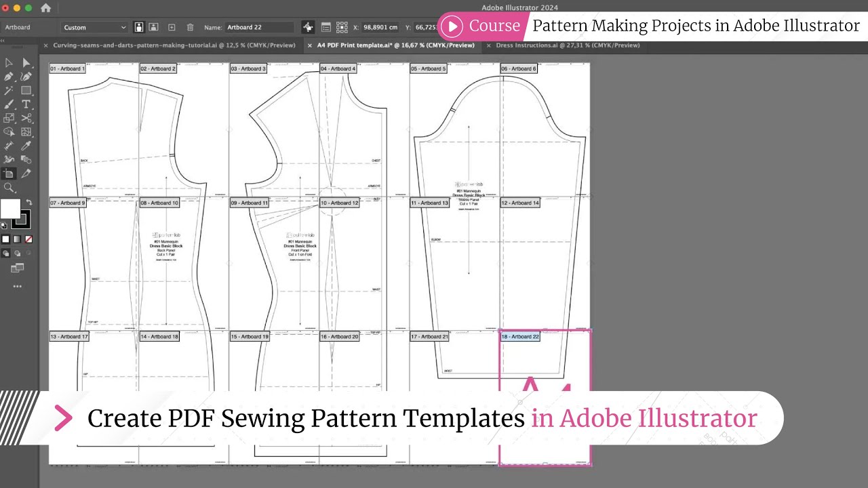Viewport: 868px width, 488px height.
Task: Select the Shape Builder tool
Action: pos(9,131)
